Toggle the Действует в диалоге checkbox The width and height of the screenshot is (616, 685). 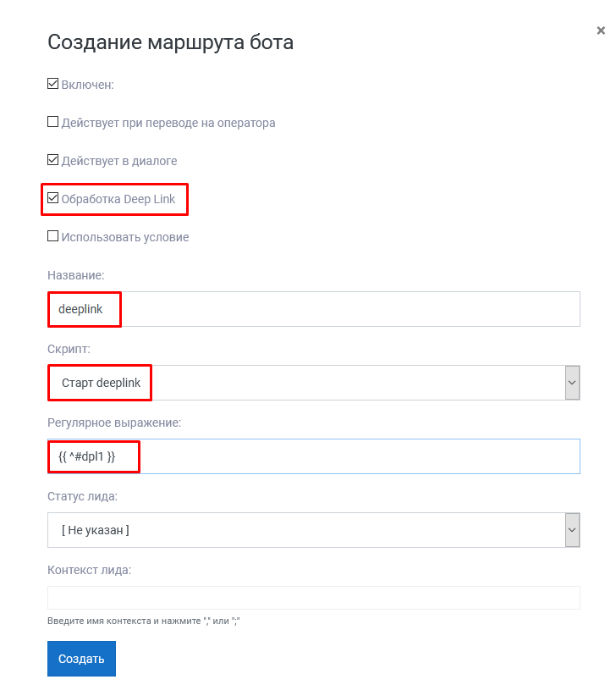tap(52, 160)
